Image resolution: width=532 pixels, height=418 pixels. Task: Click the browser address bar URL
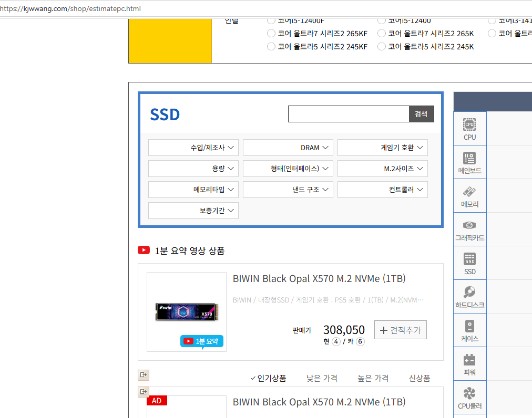(x=70, y=8)
